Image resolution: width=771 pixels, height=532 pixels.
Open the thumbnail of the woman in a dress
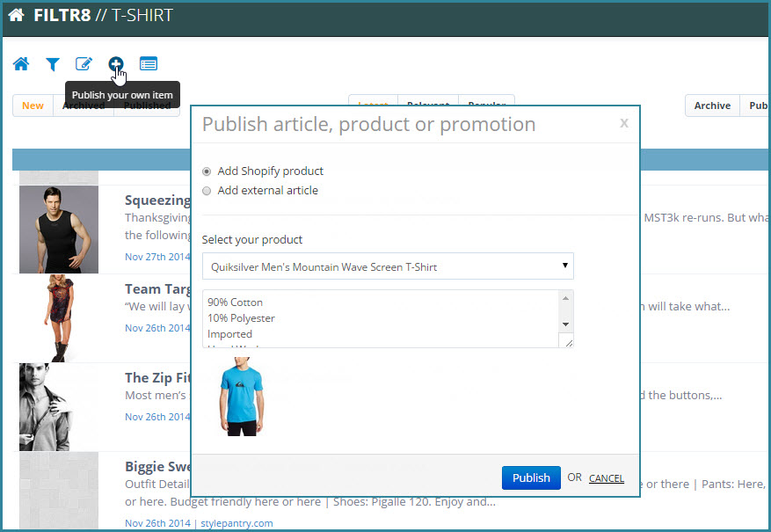(x=59, y=318)
